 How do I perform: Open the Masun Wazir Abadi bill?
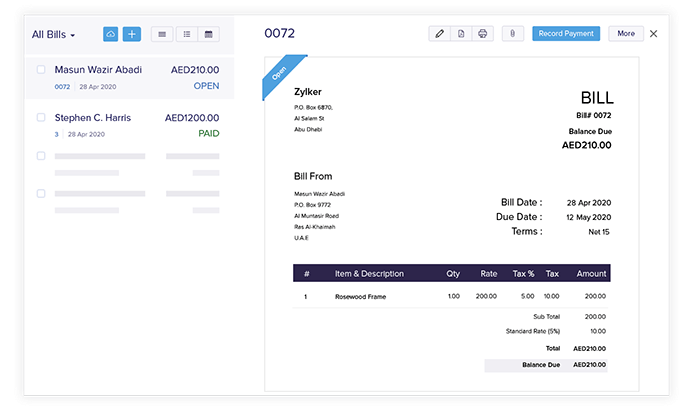click(130, 77)
